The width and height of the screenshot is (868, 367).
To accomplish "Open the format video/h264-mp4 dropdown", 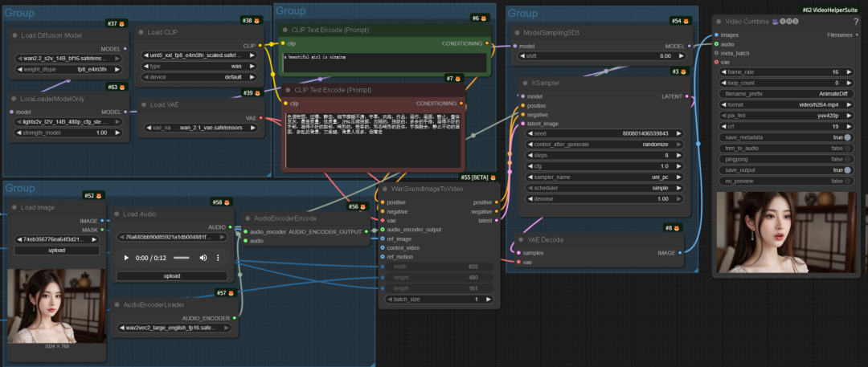I will [x=786, y=104].
